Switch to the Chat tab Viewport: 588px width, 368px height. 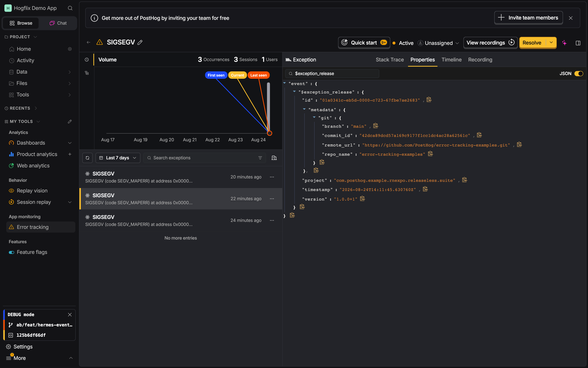(x=58, y=23)
